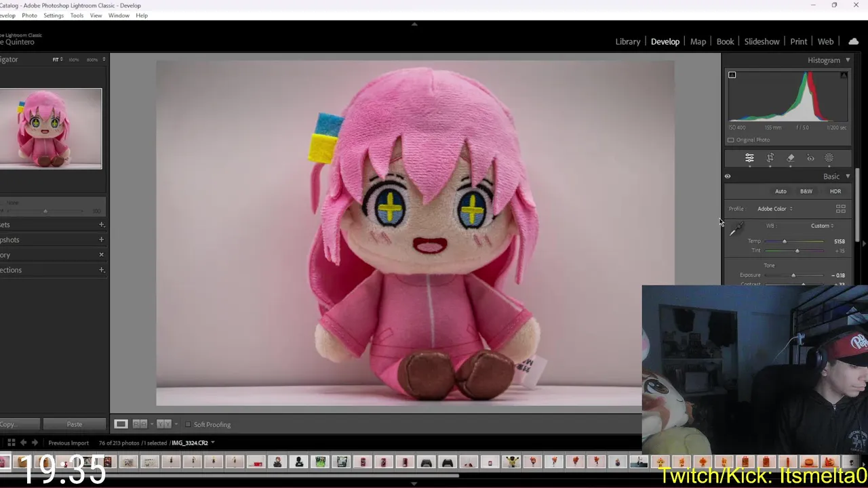Click the Previous Import source label
This screenshot has height=488, width=868.
coord(68,443)
